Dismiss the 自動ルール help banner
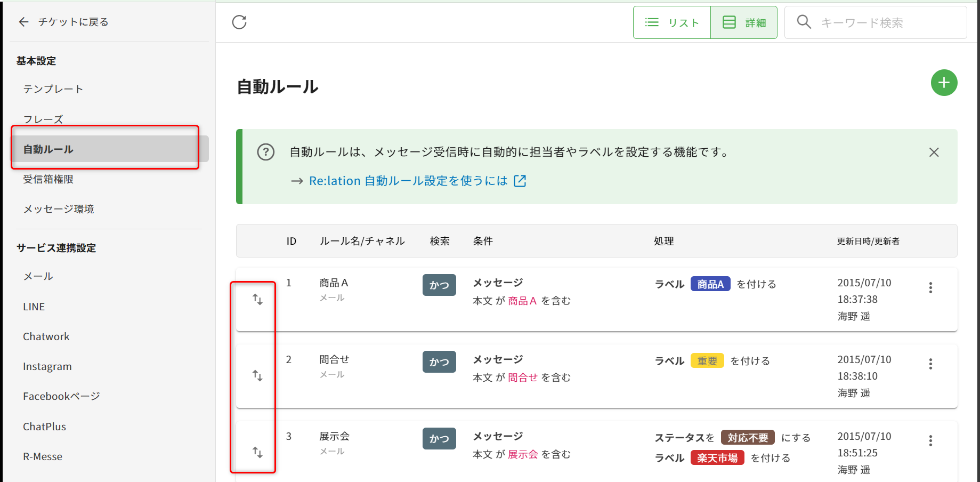The image size is (980, 482). coord(934,152)
